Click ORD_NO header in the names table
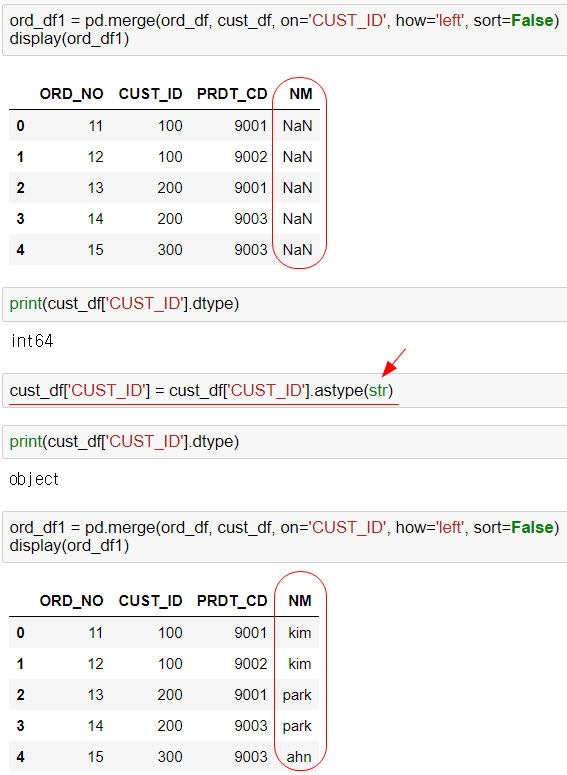Screen dimensions: 567x775 coord(72,601)
